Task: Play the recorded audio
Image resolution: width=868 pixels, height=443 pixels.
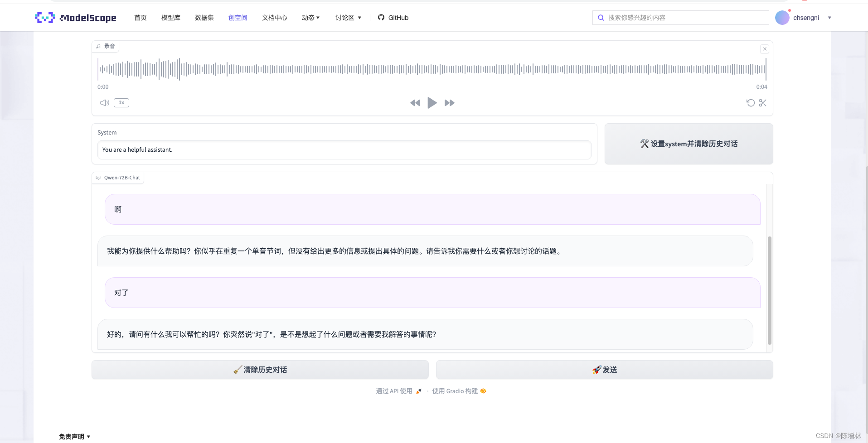Action: [432, 103]
